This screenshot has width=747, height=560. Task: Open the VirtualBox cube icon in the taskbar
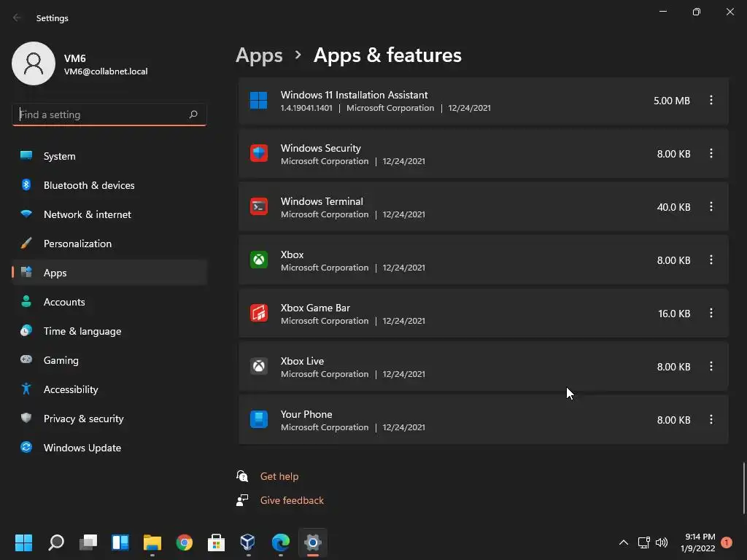248,542
